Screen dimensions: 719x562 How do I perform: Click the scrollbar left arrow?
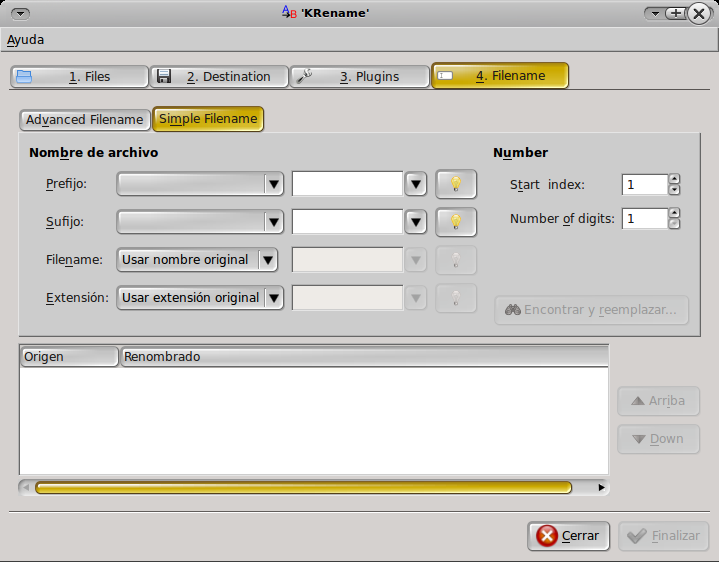click(x=26, y=487)
